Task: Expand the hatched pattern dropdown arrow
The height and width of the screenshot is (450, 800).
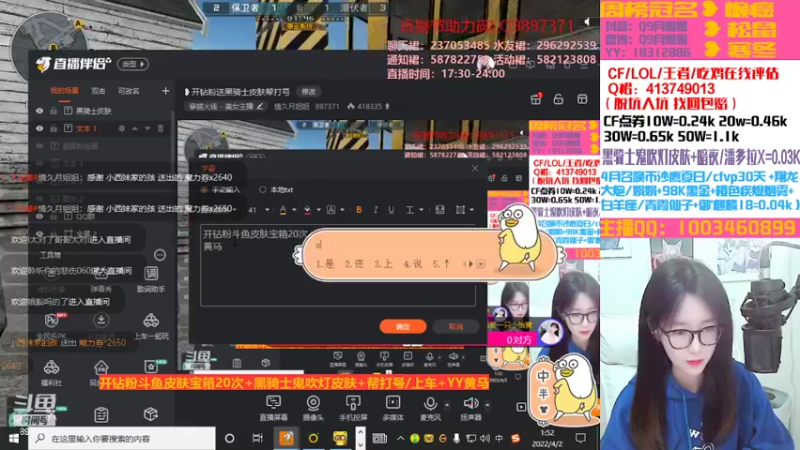Action: pyautogui.click(x=471, y=210)
